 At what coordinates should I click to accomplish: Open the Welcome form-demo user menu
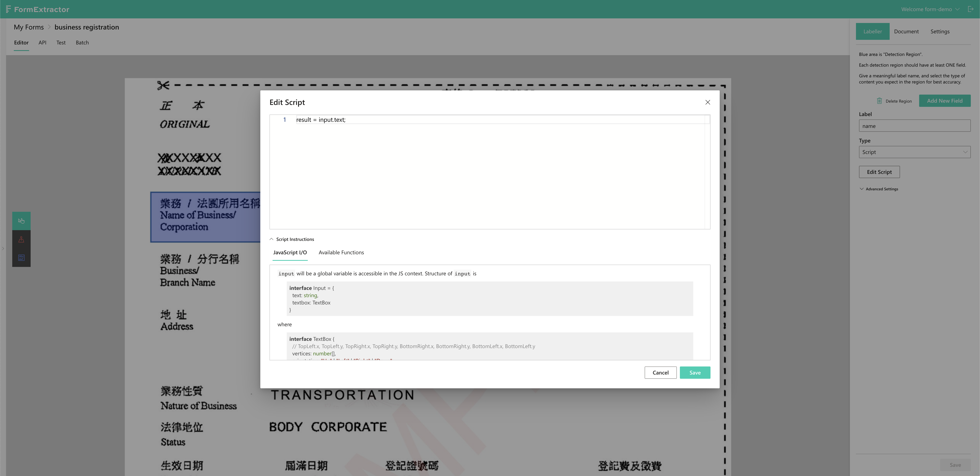930,9
